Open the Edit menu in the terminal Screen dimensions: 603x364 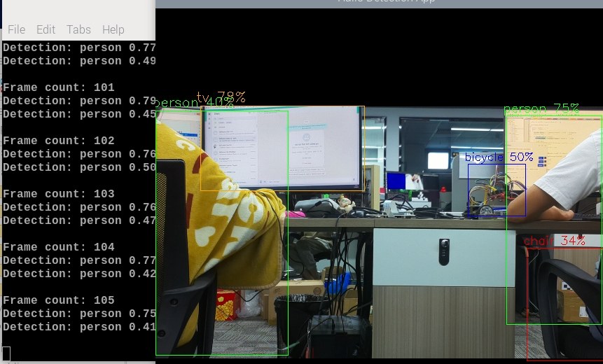pos(46,29)
